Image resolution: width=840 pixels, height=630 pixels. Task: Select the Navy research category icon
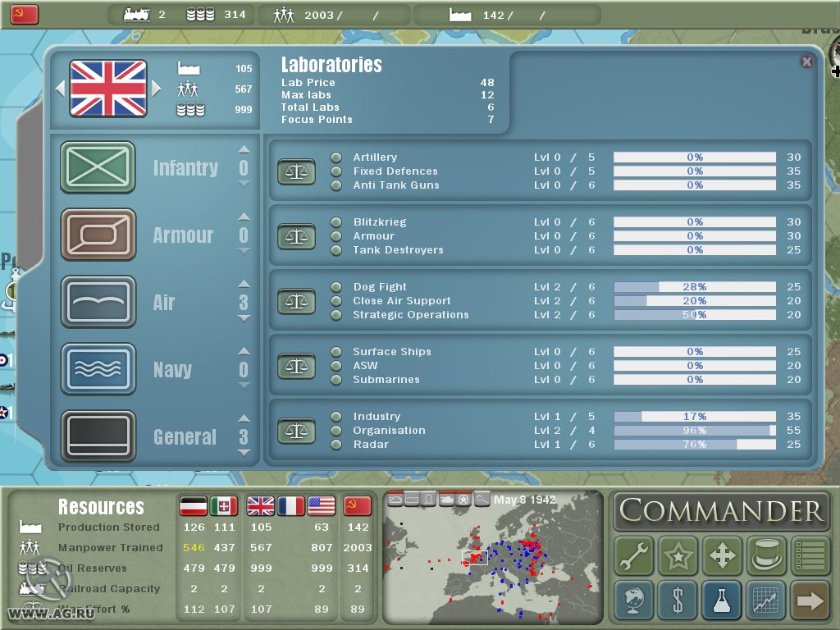tap(98, 369)
